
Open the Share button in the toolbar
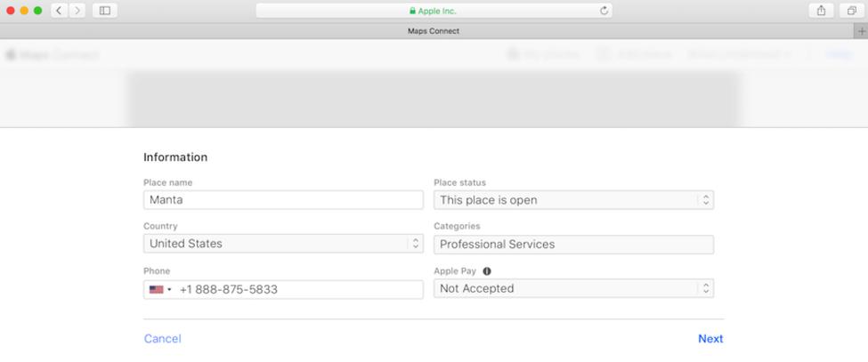point(821,11)
